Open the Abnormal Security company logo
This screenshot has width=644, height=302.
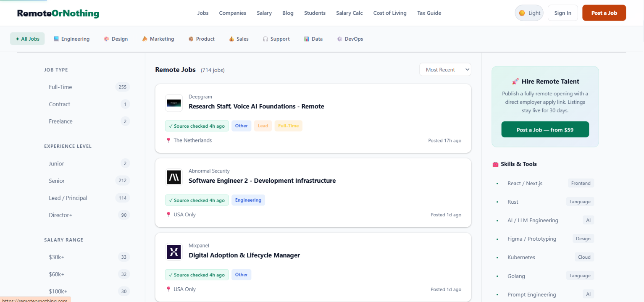(x=174, y=177)
